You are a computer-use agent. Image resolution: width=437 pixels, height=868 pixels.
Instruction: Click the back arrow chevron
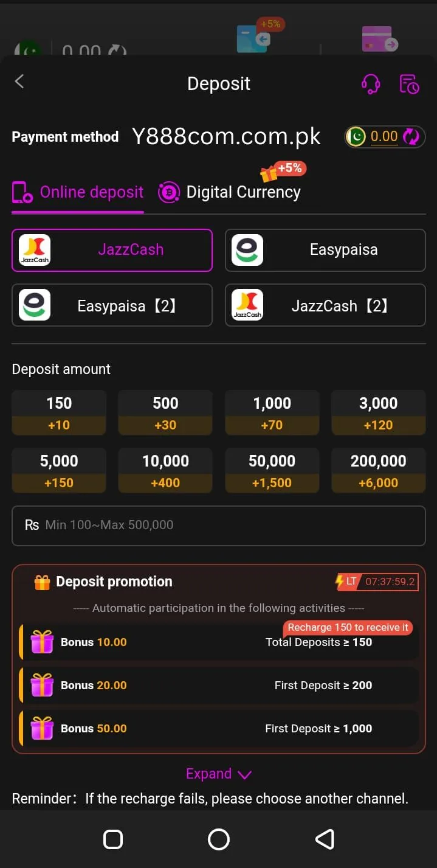pyautogui.click(x=19, y=81)
